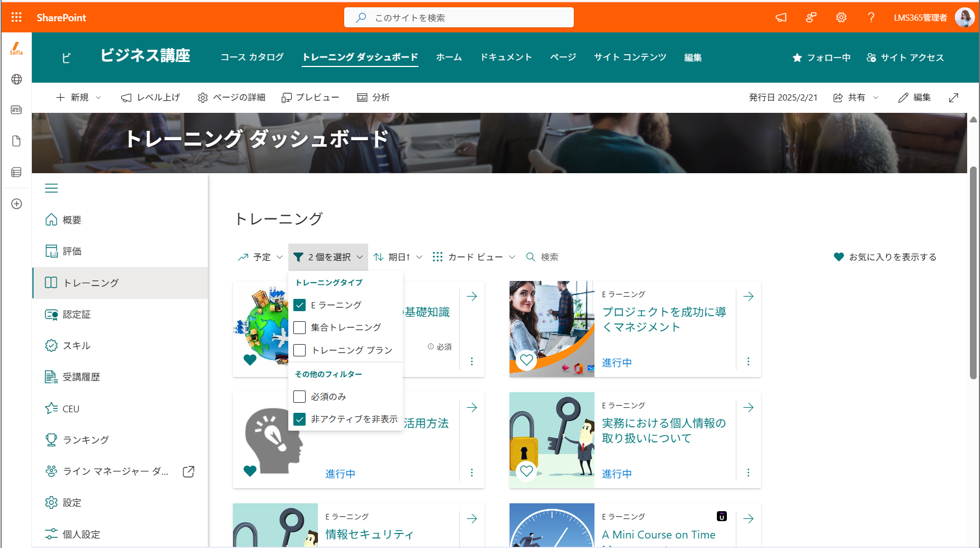Viewport: 980px width, 548px height.
Task: Open the news icon in left rail
Action: (x=17, y=110)
